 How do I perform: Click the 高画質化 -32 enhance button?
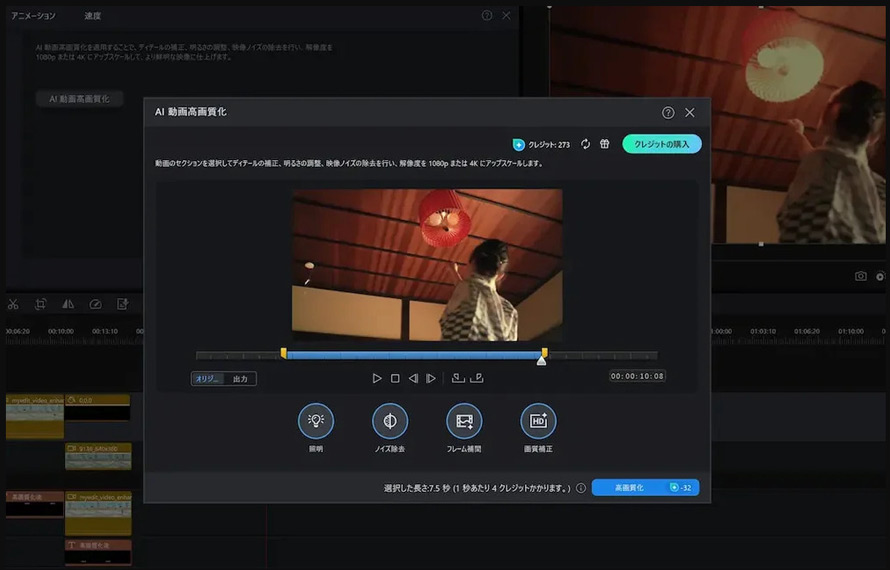tap(645, 488)
